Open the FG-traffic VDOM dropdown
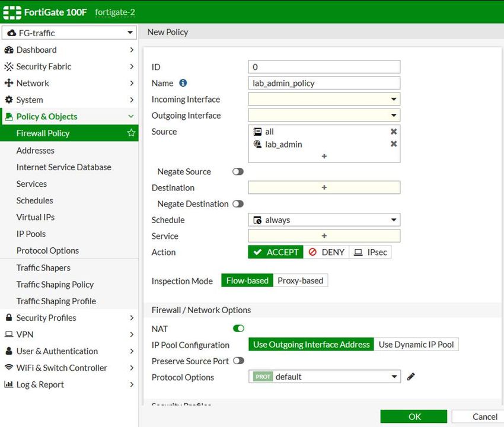 pyautogui.click(x=69, y=33)
